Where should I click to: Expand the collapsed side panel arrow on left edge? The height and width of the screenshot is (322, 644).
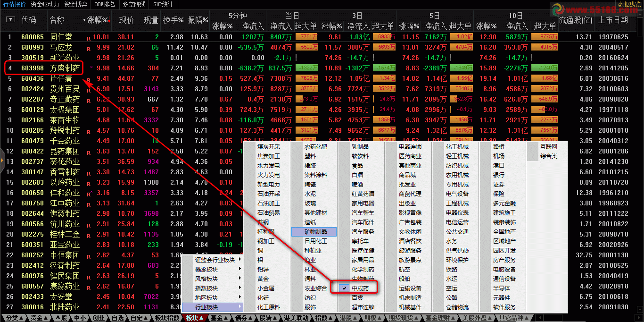(2, 161)
